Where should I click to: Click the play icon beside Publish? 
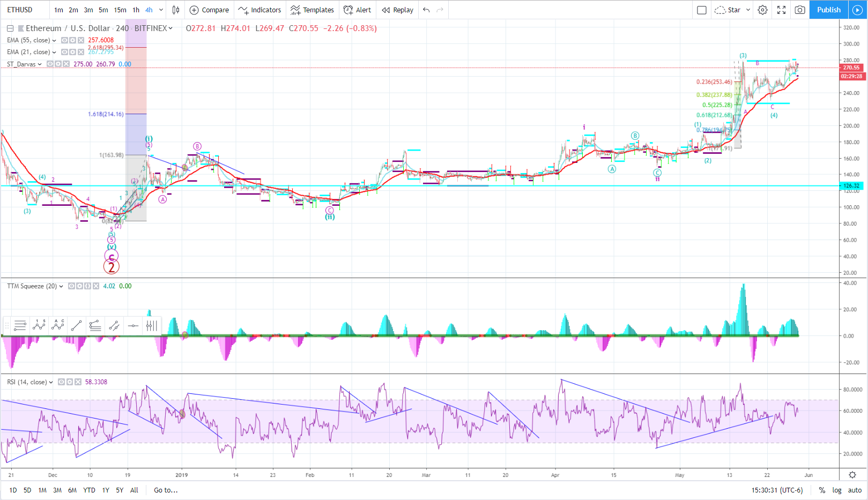click(857, 10)
